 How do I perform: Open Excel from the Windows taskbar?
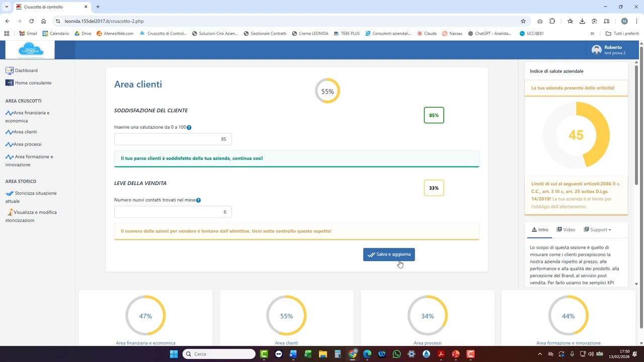coord(308,354)
